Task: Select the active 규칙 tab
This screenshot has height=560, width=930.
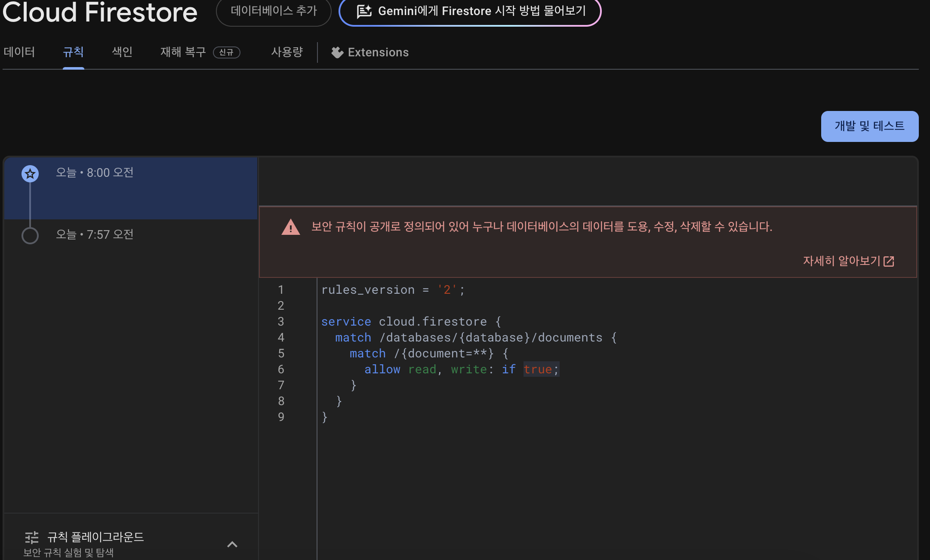Action: (73, 52)
